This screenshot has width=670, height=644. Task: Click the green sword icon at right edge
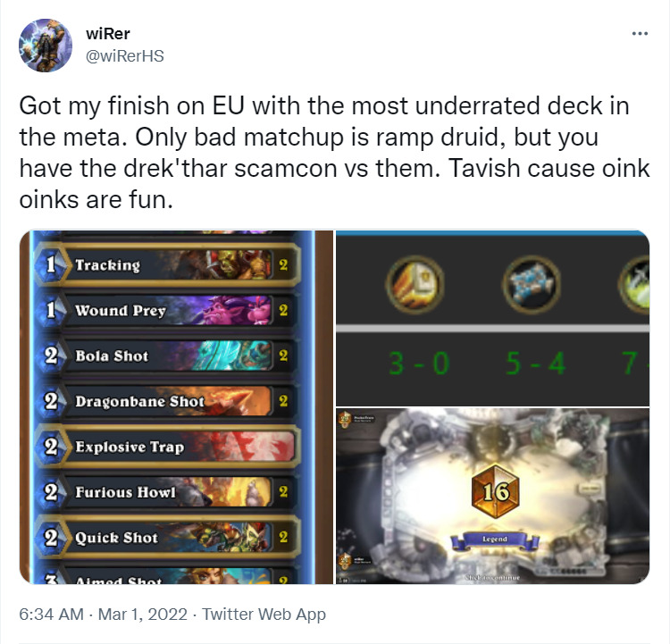click(634, 284)
